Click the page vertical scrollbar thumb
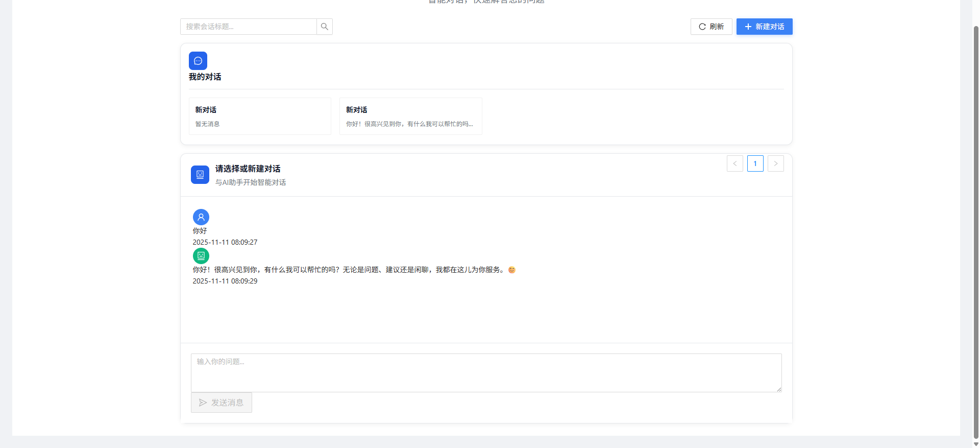 tap(976, 230)
